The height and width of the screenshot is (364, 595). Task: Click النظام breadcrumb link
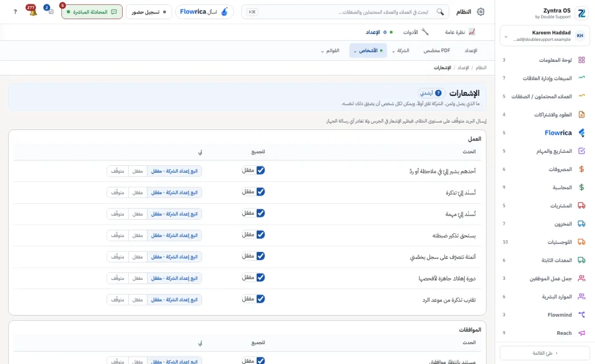(481, 67)
